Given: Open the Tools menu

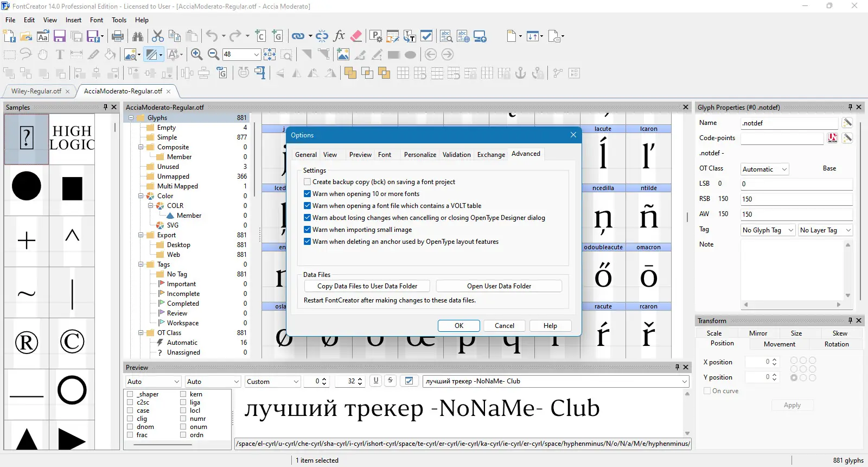Looking at the screenshot, I should 119,20.
